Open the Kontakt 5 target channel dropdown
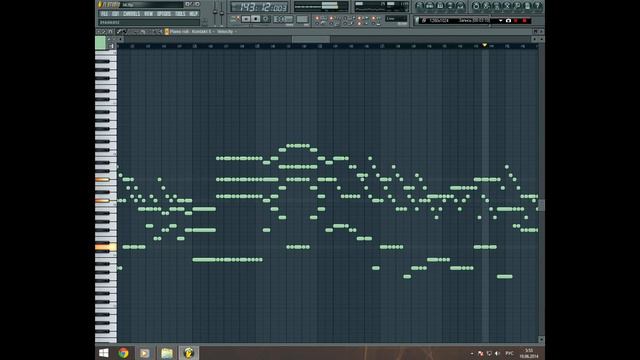This screenshot has width=640, height=360. tap(203, 31)
